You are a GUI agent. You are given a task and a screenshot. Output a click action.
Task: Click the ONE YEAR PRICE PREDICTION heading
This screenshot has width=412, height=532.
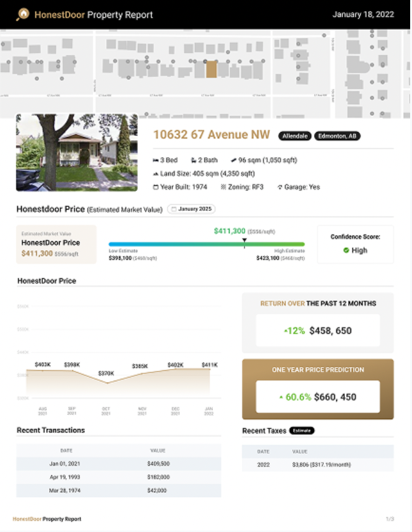click(x=318, y=370)
